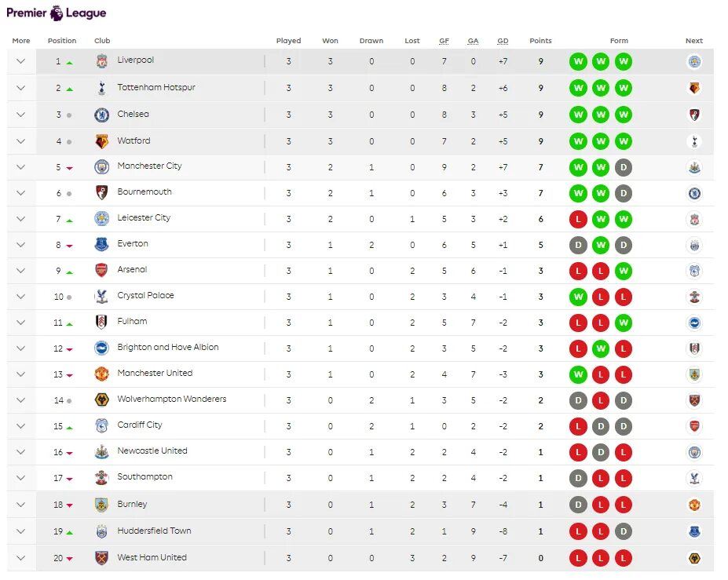Expand the Manchester City row chevron
The width and height of the screenshot is (728, 580).
[x=21, y=166]
